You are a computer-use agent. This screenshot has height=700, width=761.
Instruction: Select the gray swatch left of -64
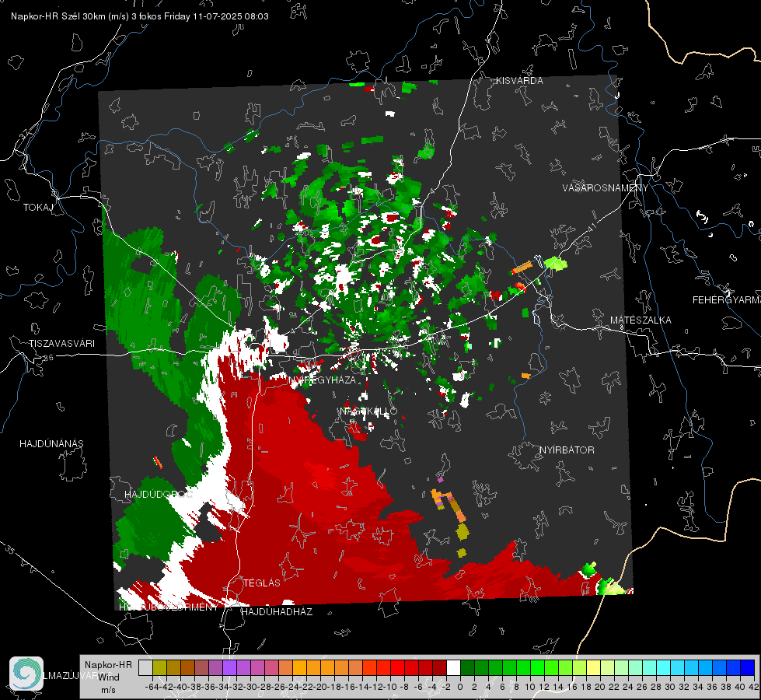[x=145, y=668]
